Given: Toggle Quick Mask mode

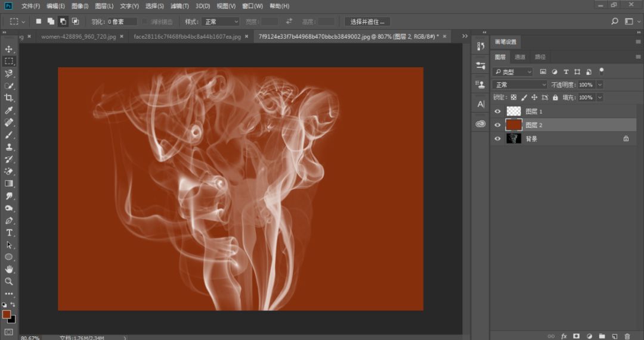Looking at the screenshot, I should tap(8, 332).
